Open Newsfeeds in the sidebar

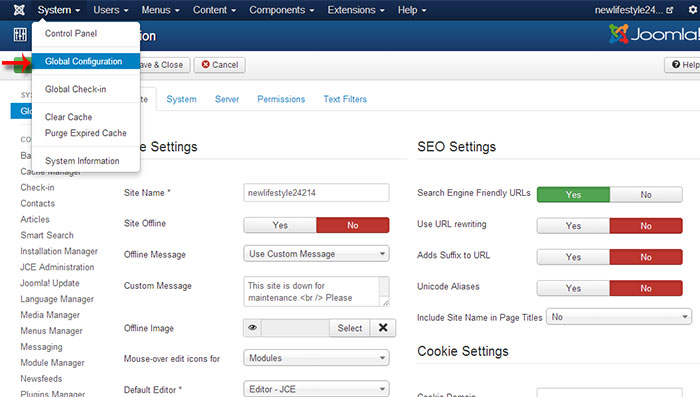click(x=41, y=379)
